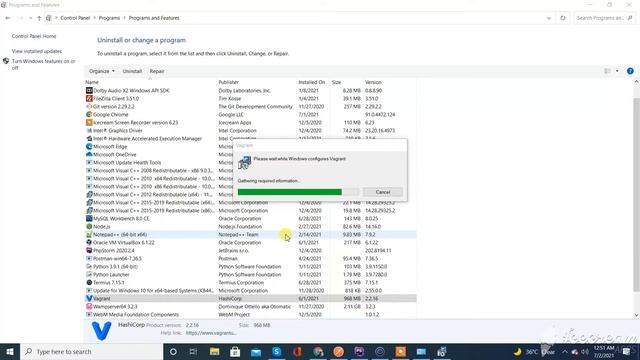Click the Microsoft OneDrive cloud icon
This screenshot has width=640, height=360.
89,155
